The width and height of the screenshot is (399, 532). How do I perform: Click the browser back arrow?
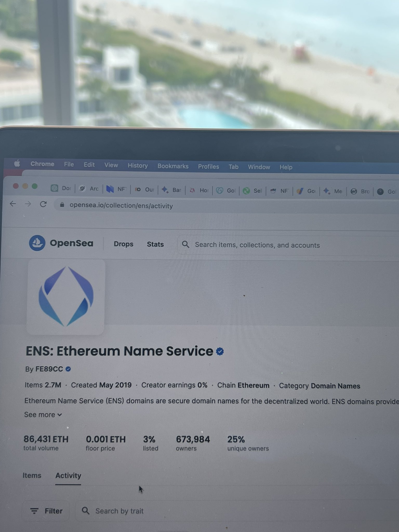tap(13, 204)
